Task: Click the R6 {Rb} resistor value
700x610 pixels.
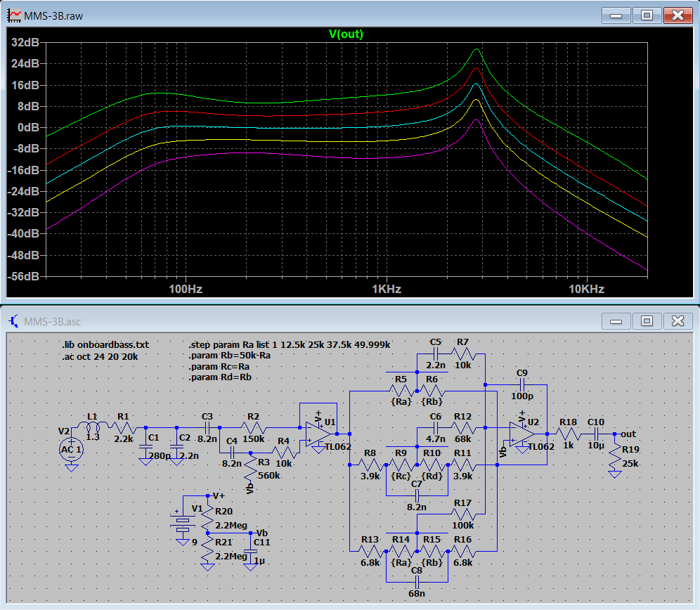Action: [x=432, y=402]
